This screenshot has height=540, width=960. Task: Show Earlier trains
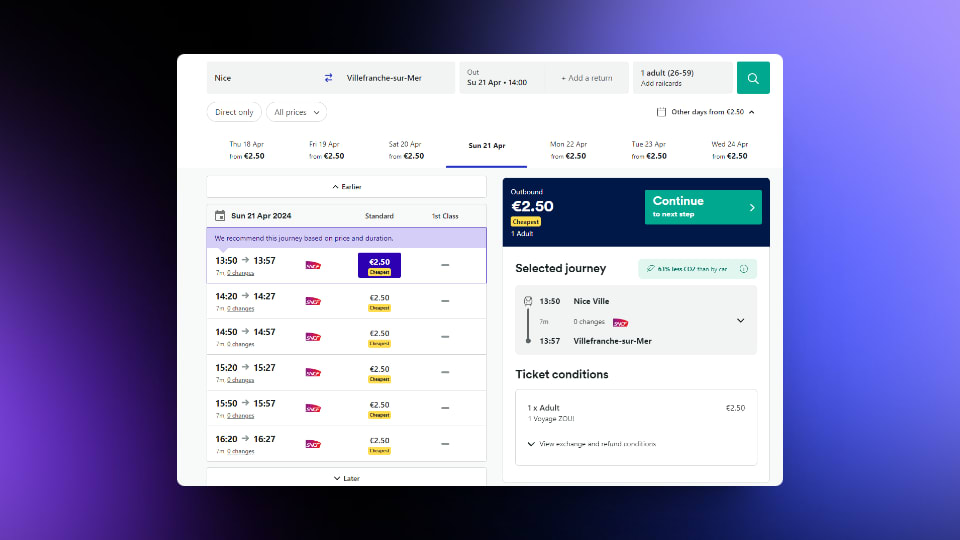(347, 187)
